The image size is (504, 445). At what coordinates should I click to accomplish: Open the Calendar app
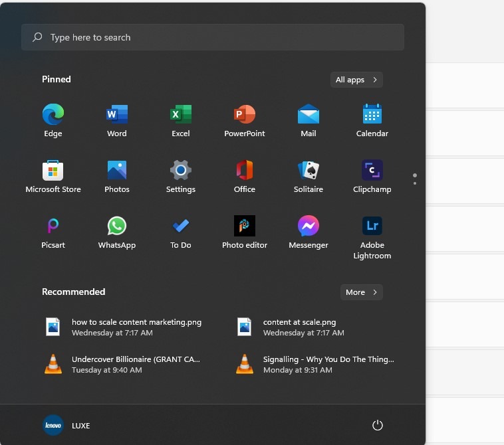pos(372,120)
